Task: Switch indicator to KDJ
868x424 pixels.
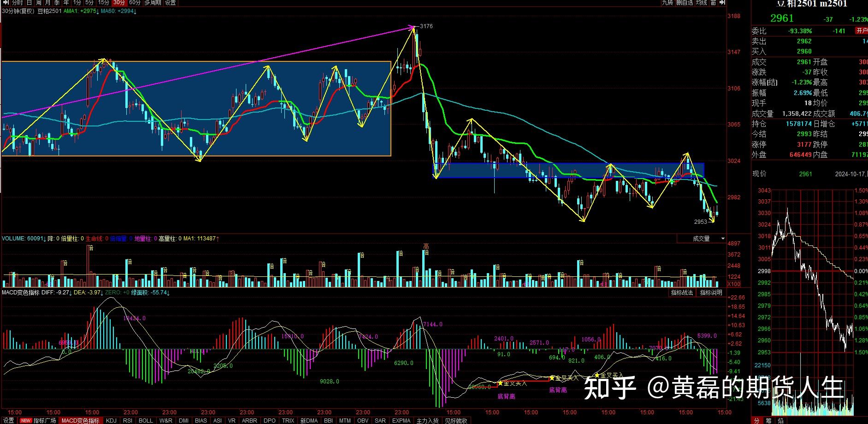Action: point(111,421)
